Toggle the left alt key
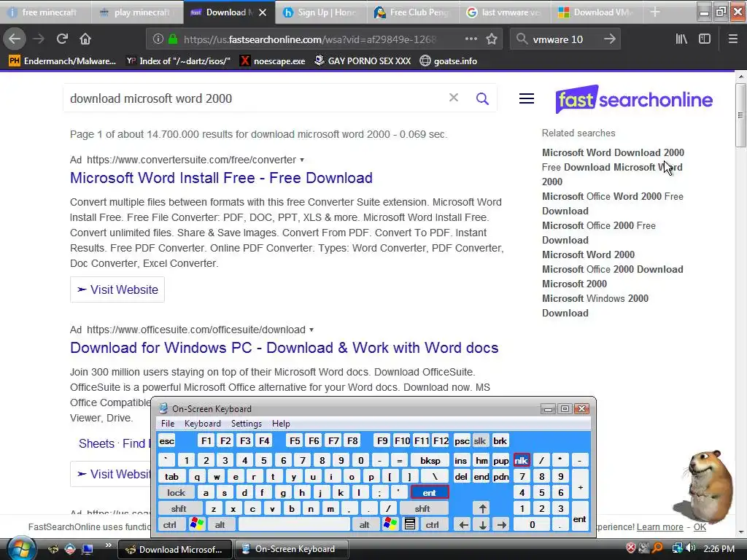Viewport: 747px width, 560px height. coord(220,525)
